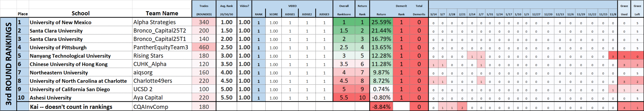Screen dimensions: 644x111
Task: Click the Team Name column header
Action: (x=162, y=13)
